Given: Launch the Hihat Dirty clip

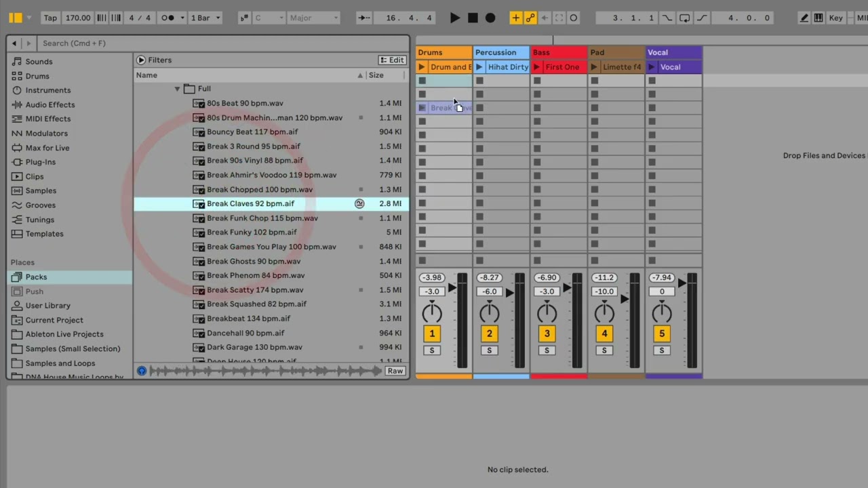Looking at the screenshot, I should 479,67.
